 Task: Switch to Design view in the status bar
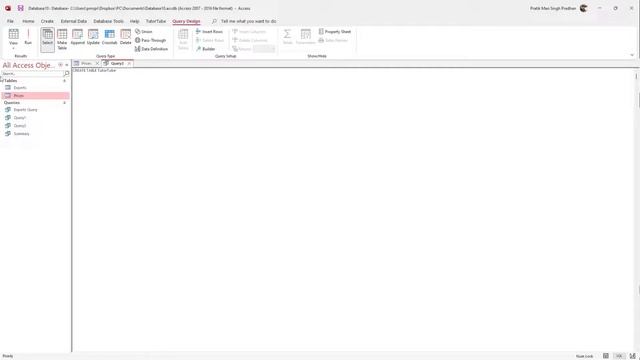tap(632, 356)
